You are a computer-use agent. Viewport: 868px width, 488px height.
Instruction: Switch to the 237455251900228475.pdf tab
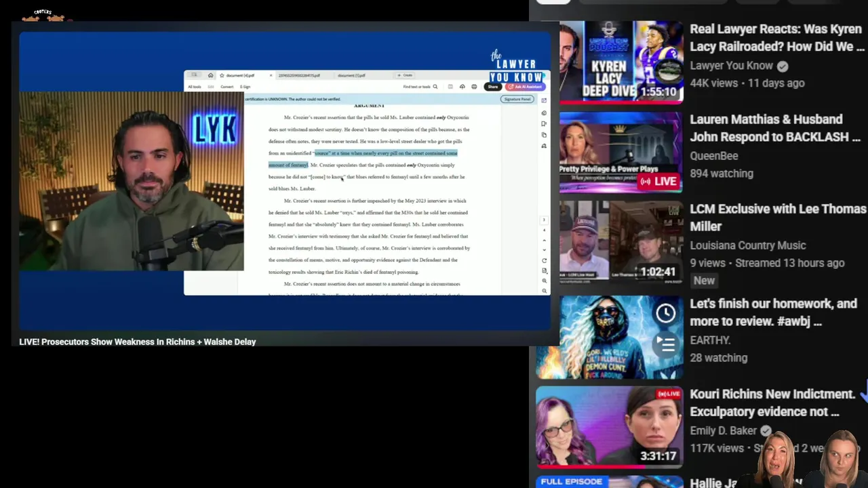tap(299, 75)
